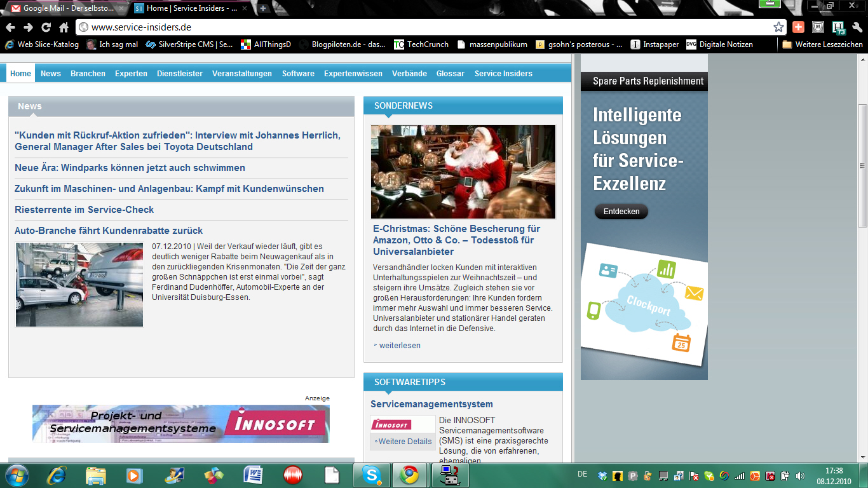Open the Weitere Lesezeichen folder
Image resolution: width=868 pixels, height=488 pixels.
click(824, 44)
